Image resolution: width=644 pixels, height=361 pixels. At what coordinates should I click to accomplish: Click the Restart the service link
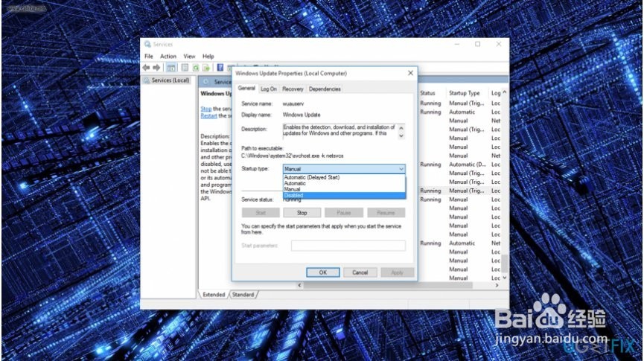click(208, 116)
